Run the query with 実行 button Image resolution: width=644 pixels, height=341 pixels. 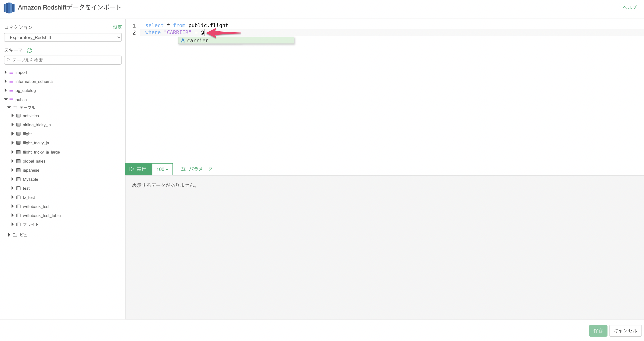point(139,169)
